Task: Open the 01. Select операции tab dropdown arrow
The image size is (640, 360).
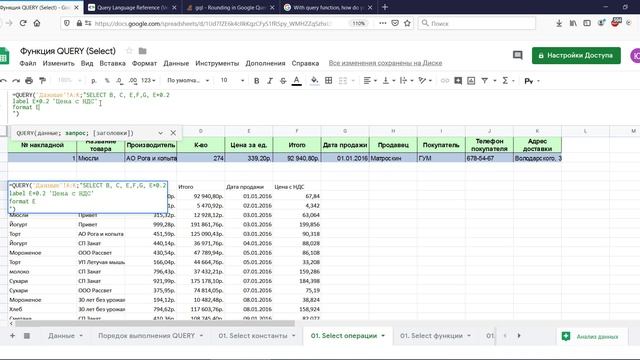Action: tap(383, 336)
